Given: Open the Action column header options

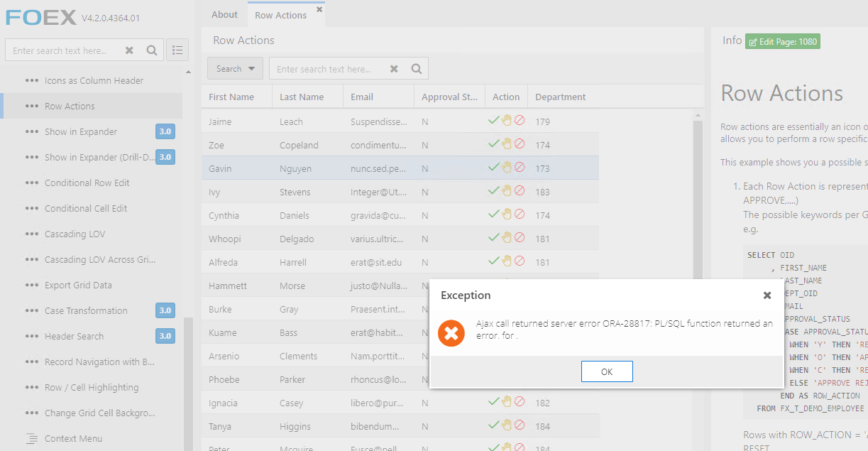Looking at the screenshot, I should click(x=505, y=97).
